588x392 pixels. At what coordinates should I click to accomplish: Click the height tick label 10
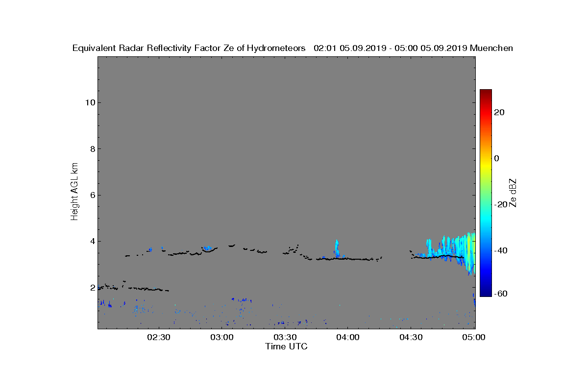89,102
